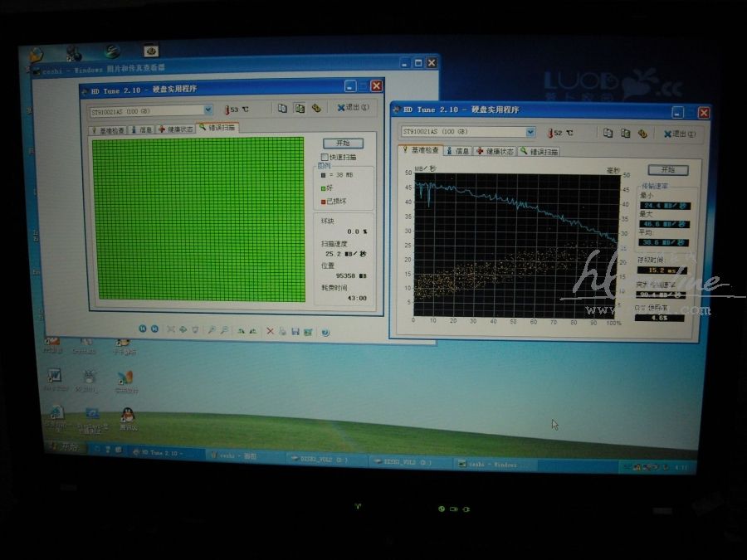
Task: Switch to ceshi - 画图 taskbar button
Action: (x=245, y=455)
